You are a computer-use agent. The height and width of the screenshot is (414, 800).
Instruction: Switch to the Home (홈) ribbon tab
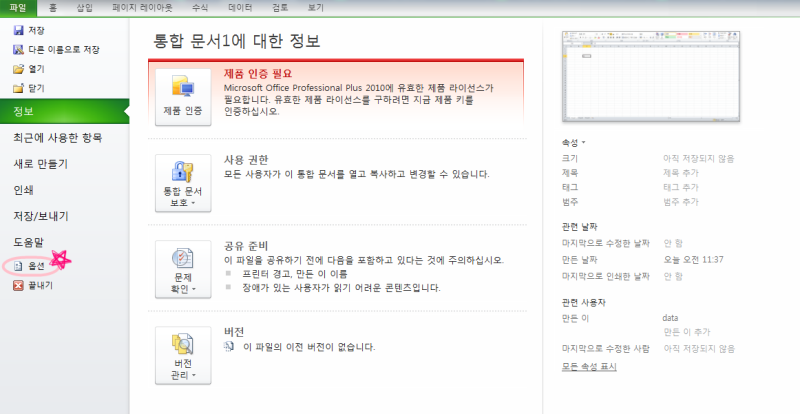[x=53, y=8]
